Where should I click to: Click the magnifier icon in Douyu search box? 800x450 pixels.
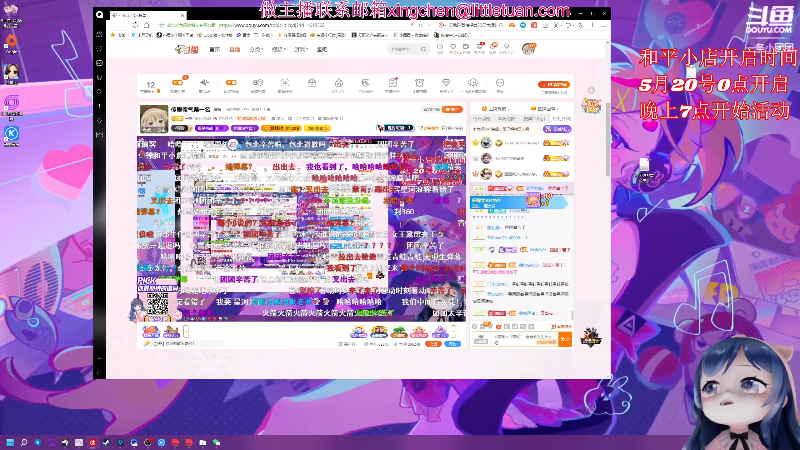point(423,49)
